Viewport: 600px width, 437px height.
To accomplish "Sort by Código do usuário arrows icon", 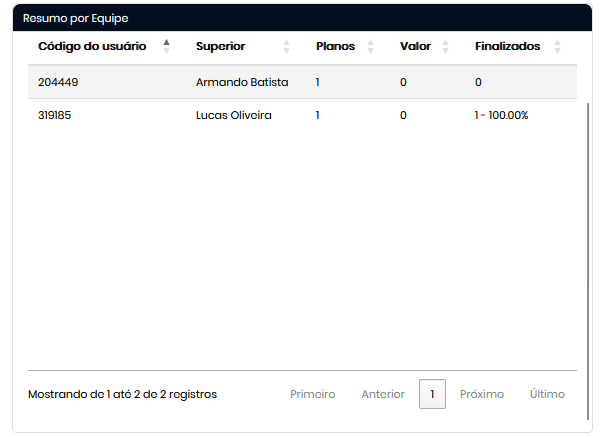I will point(167,46).
